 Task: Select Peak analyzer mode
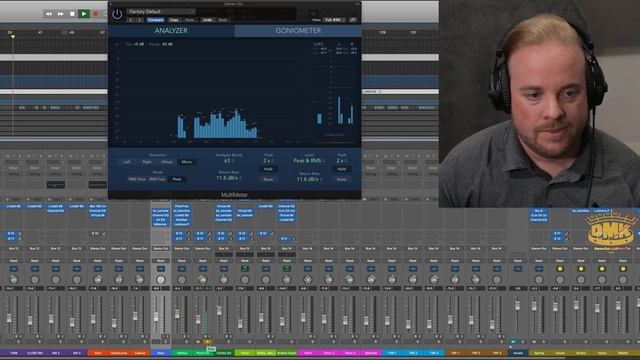pos(177,179)
